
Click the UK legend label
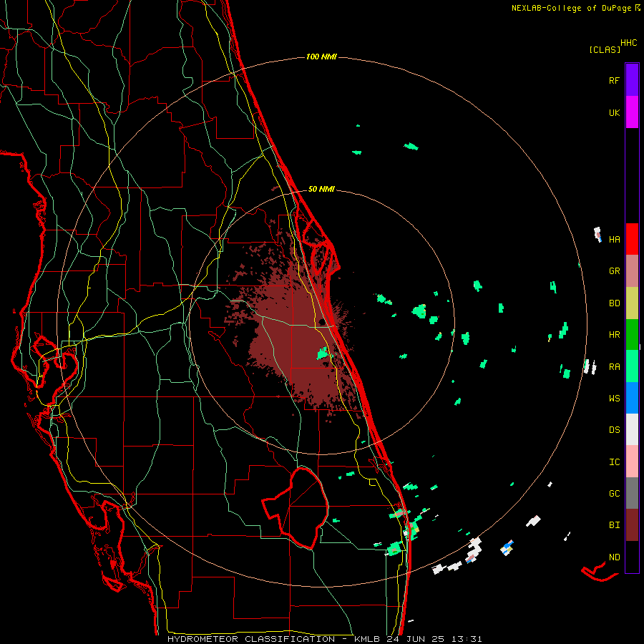[x=614, y=113]
